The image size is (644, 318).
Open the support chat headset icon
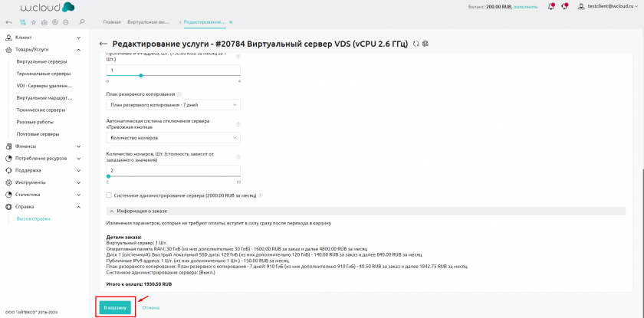[565, 7]
